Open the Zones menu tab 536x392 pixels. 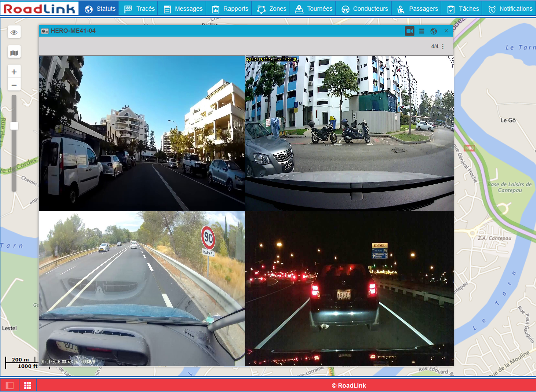click(271, 9)
